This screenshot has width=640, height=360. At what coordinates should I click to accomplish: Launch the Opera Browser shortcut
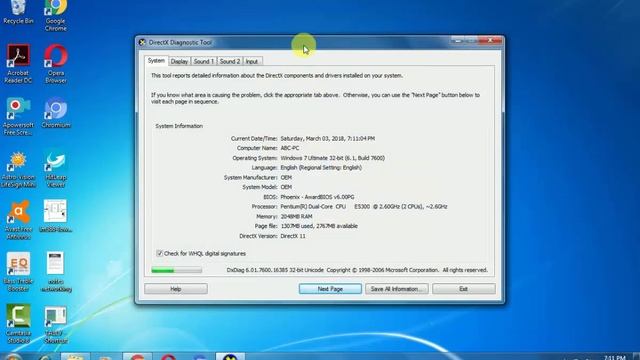[56, 63]
